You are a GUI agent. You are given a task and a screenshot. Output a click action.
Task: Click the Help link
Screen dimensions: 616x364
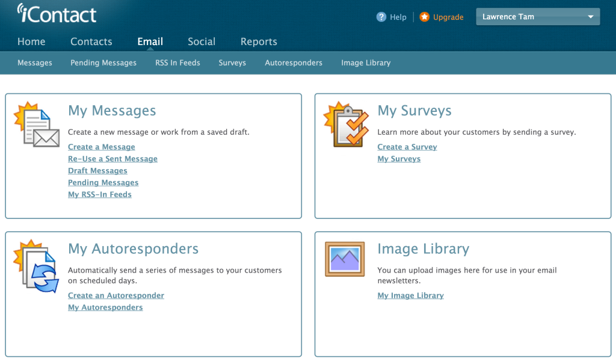398,17
